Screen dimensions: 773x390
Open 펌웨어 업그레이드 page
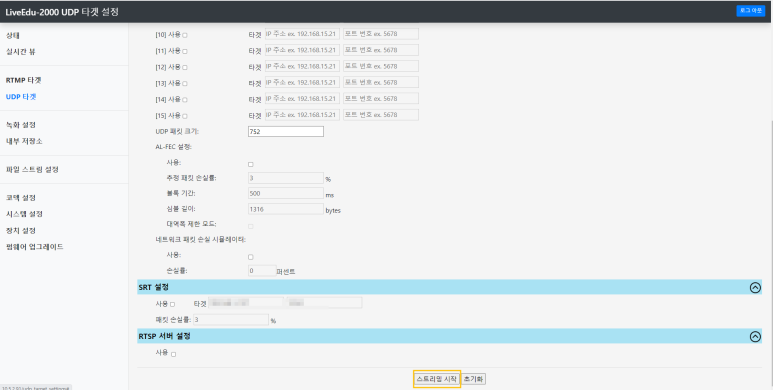[35, 247]
